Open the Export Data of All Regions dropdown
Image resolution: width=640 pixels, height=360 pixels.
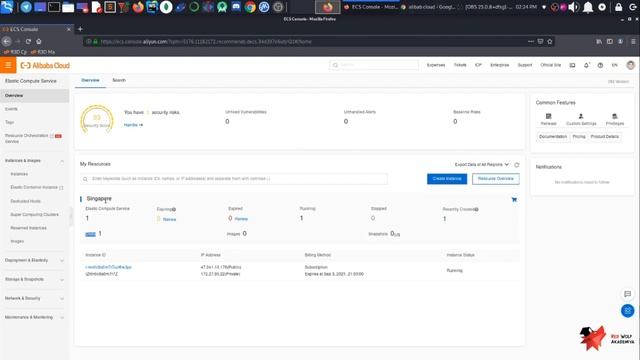482,164
